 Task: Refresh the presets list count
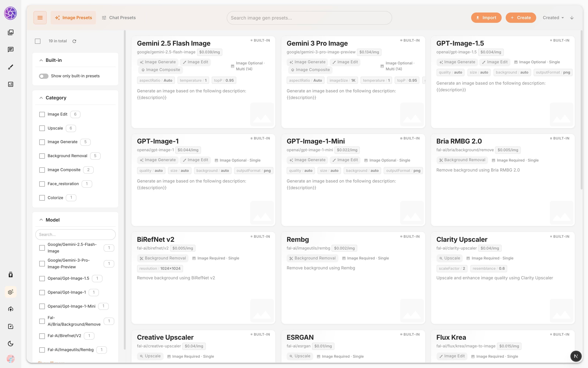click(74, 41)
